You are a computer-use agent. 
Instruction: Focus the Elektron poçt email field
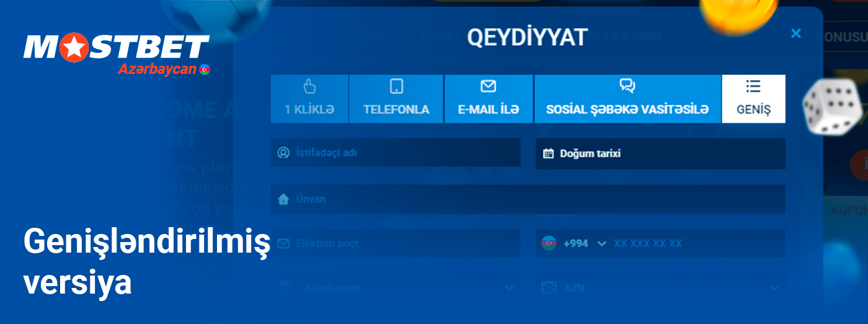pos(396,243)
